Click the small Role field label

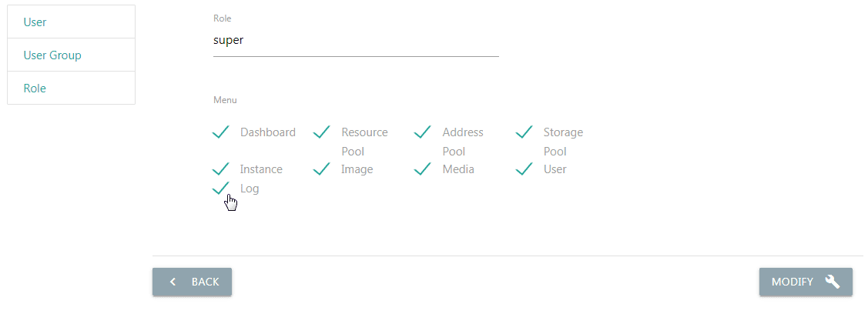(222, 18)
